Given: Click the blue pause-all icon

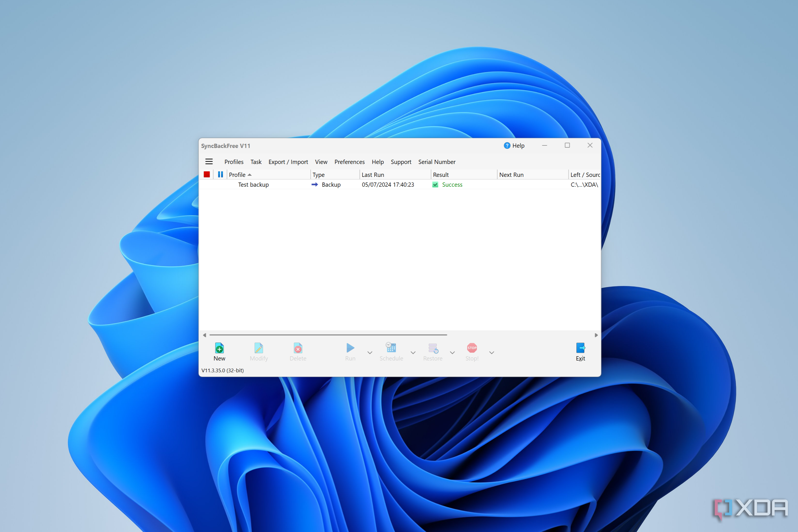Looking at the screenshot, I should (220, 174).
